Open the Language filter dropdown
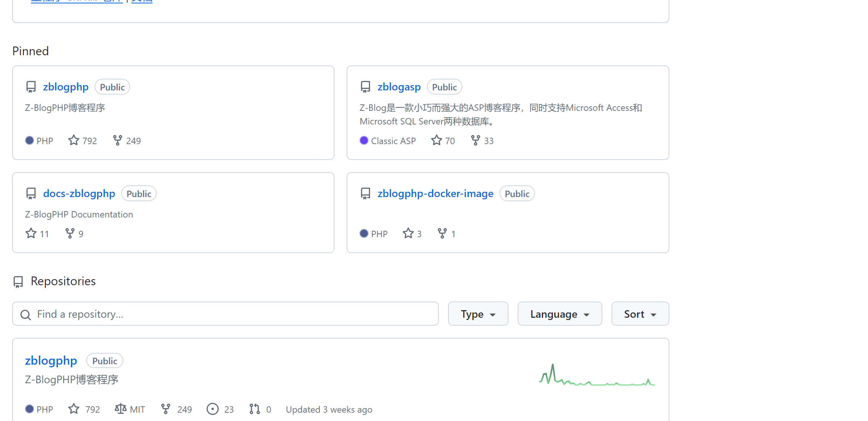 pyautogui.click(x=560, y=314)
